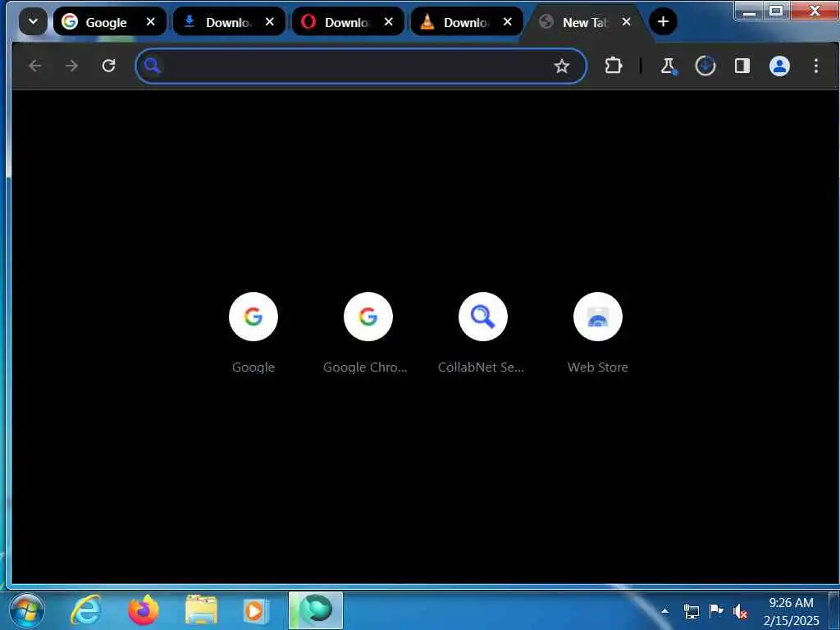Open the tab search dropdown arrow
Viewport: 840px width, 630px height.
33,22
